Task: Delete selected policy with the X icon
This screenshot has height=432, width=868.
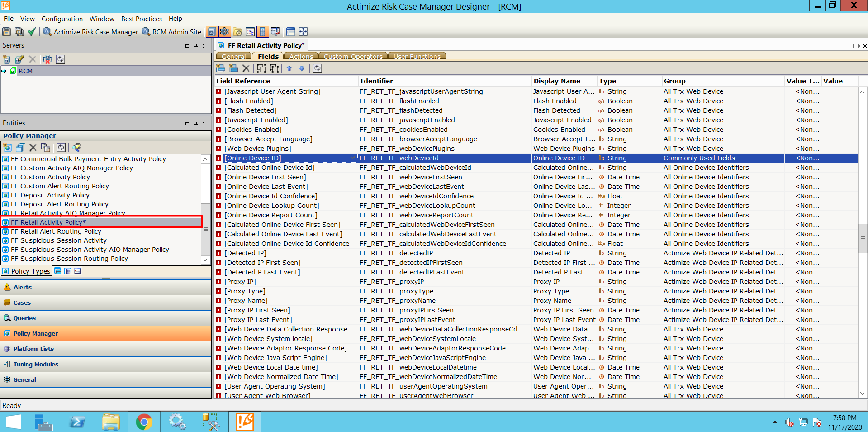Action: click(x=33, y=148)
